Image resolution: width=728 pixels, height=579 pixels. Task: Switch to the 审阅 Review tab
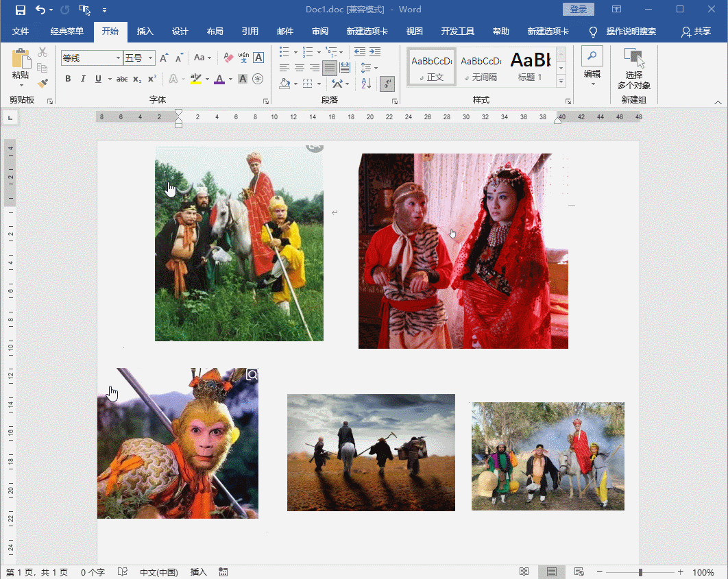coord(320,31)
